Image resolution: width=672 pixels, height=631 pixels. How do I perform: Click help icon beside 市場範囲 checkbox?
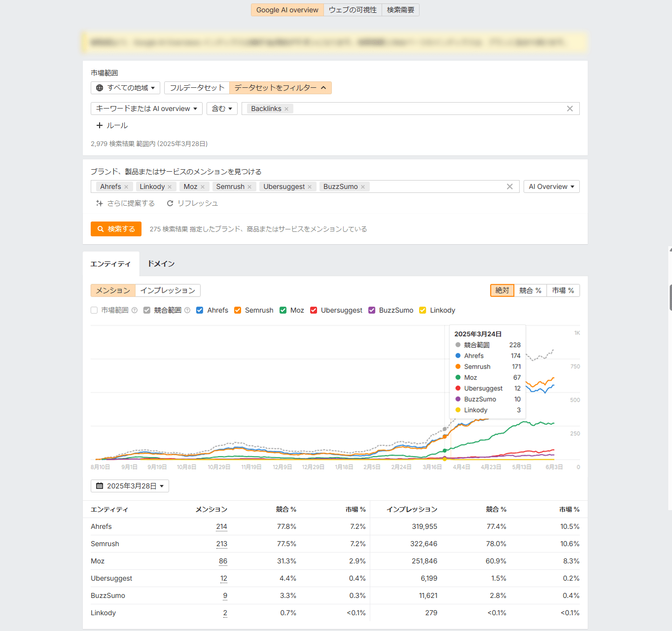(135, 310)
